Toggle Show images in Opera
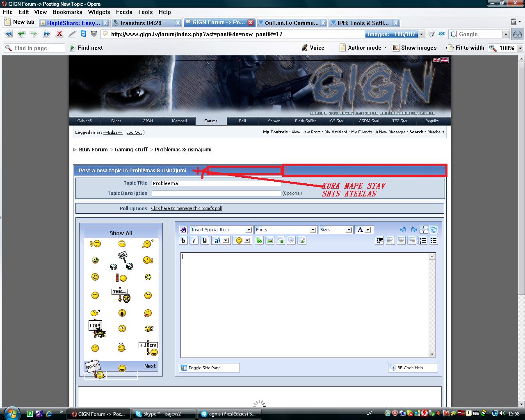Image resolution: width=525 pixels, height=420 pixels. (x=414, y=48)
